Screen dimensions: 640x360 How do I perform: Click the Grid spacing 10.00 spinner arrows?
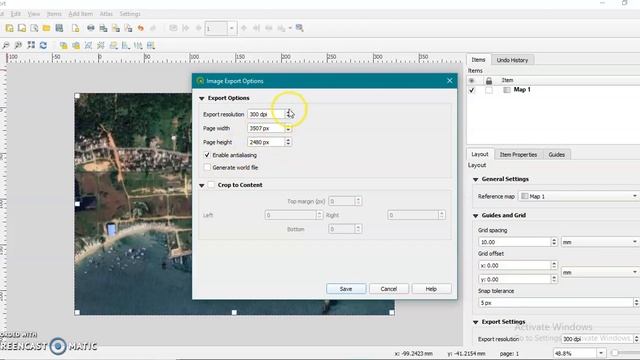[x=554, y=242]
